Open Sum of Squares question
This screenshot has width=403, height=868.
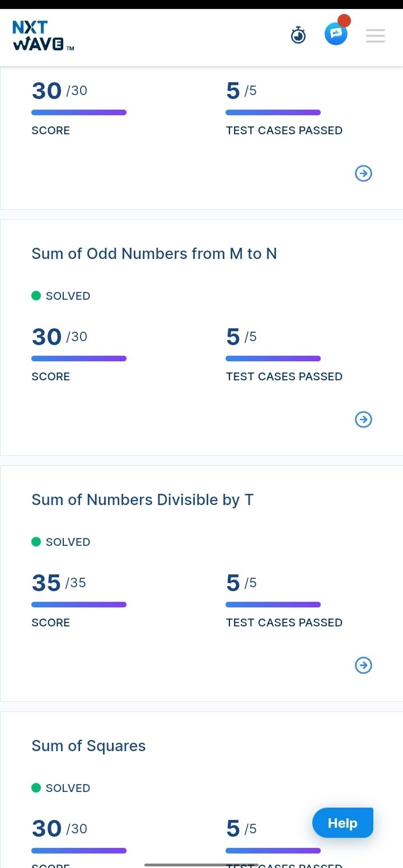pos(88,746)
